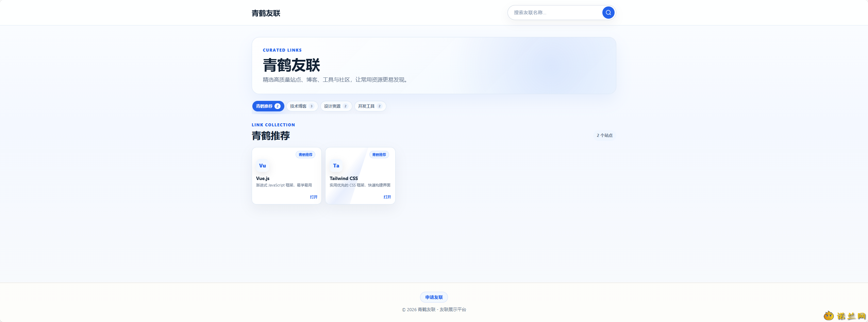Click the 青鹤推荐 badge on Vue.js card
This screenshot has height=322, width=868.
coord(305,155)
